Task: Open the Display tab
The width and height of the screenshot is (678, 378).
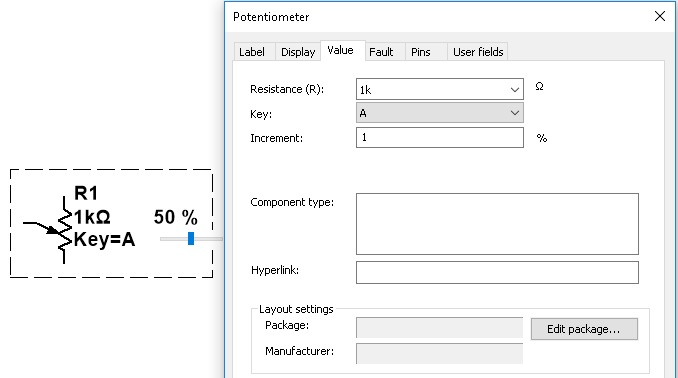Action: [298, 52]
